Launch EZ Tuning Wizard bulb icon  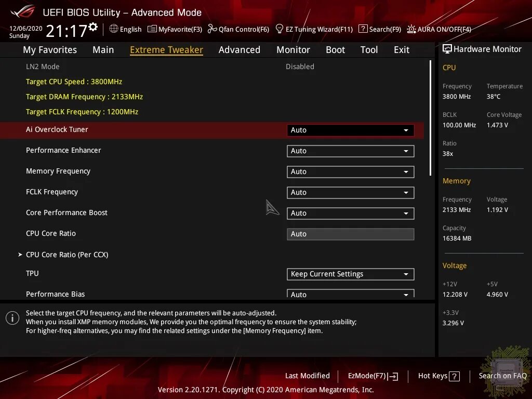click(x=279, y=29)
